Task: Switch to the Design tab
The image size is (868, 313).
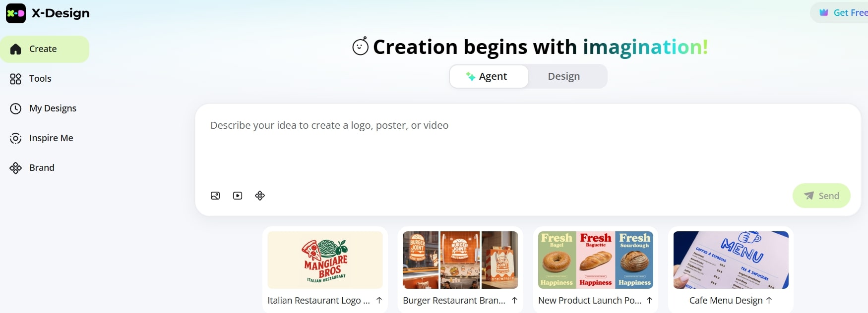Action: 564,76
